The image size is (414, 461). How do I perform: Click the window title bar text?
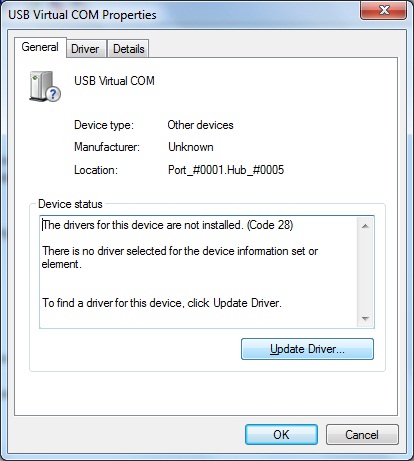pos(82,15)
